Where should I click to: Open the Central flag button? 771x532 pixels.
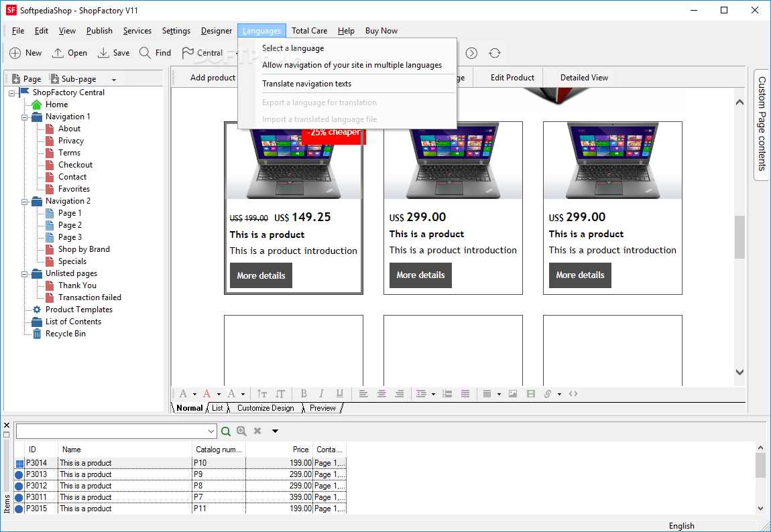pyautogui.click(x=202, y=53)
